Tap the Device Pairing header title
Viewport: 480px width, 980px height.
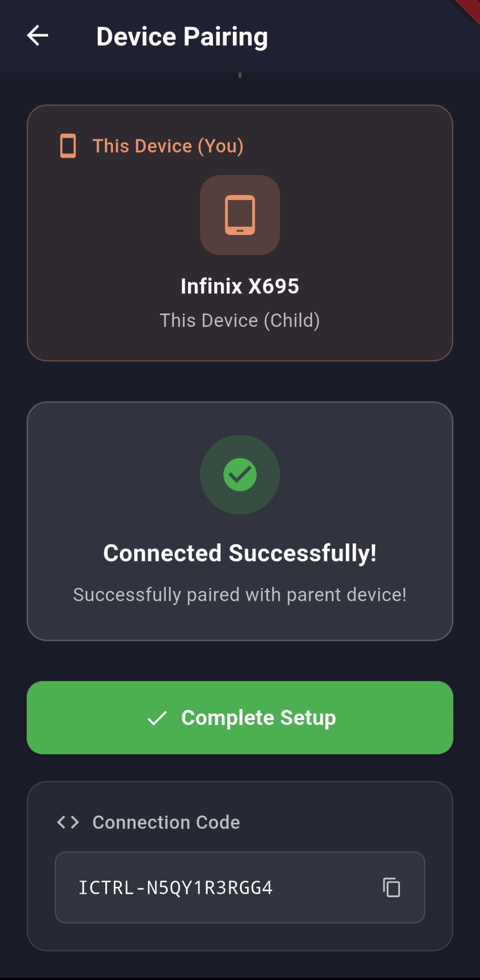[x=182, y=36]
